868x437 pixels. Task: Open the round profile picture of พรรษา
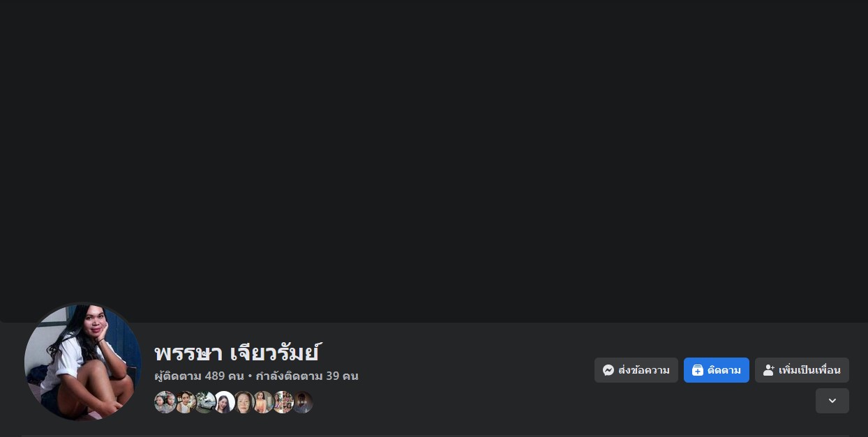pyautogui.click(x=83, y=362)
